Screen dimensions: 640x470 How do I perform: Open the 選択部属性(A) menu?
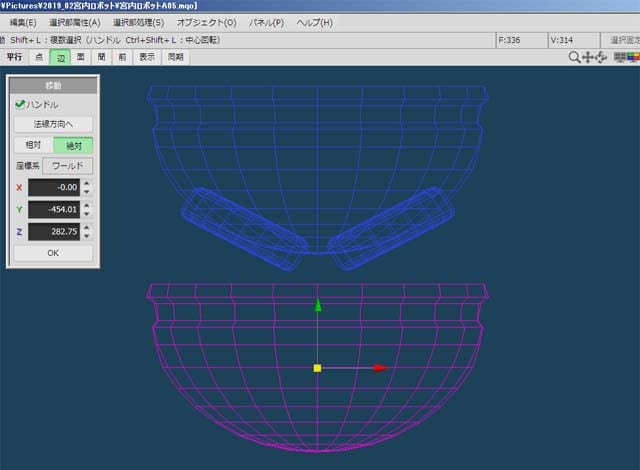click(75, 23)
